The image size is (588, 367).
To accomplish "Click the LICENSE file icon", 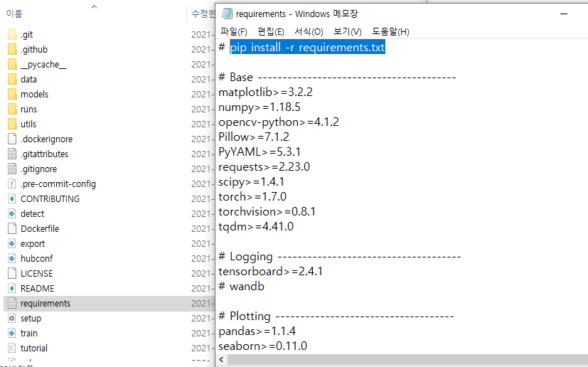I will click(x=12, y=274).
